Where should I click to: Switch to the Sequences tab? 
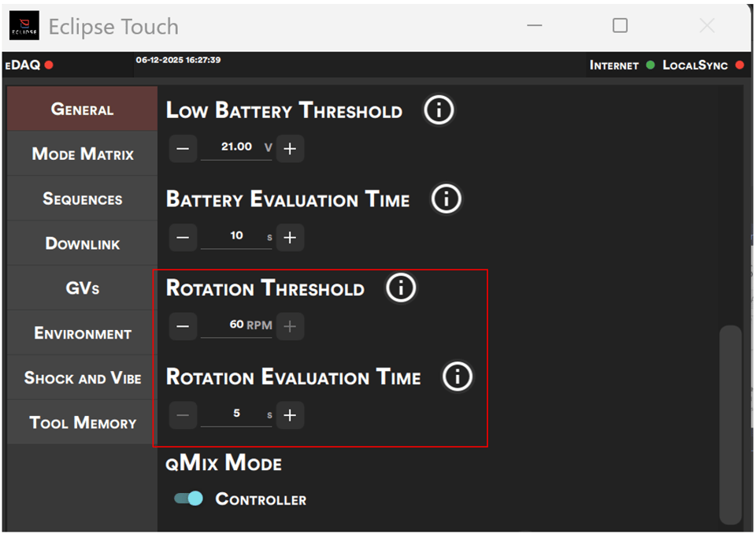pyautogui.click(x=83, y=198)
